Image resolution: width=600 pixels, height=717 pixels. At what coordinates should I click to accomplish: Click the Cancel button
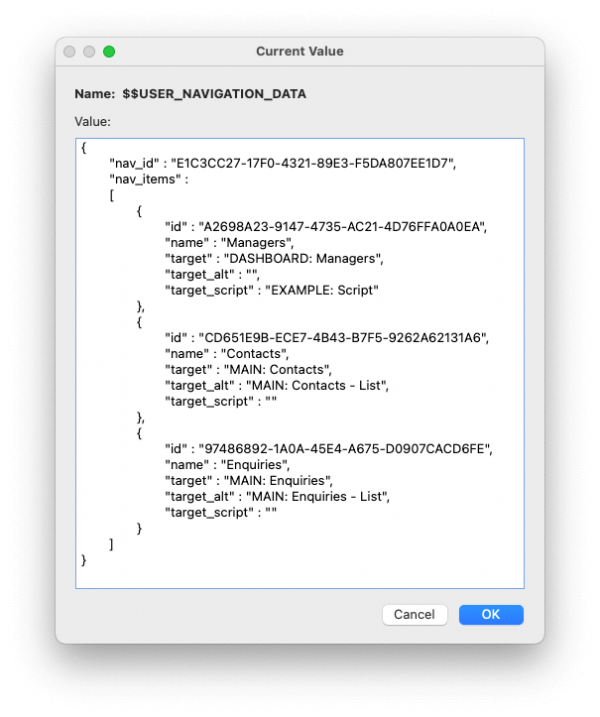pos(414,614)
